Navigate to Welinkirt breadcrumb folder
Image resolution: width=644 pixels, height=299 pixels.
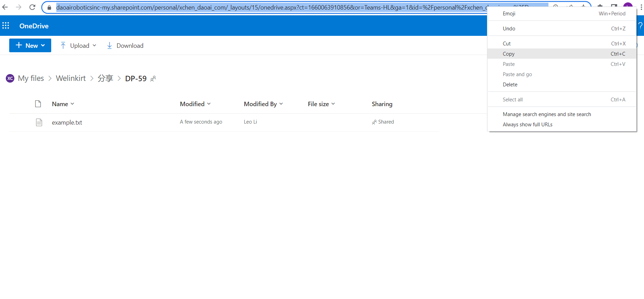pos(71,78)
